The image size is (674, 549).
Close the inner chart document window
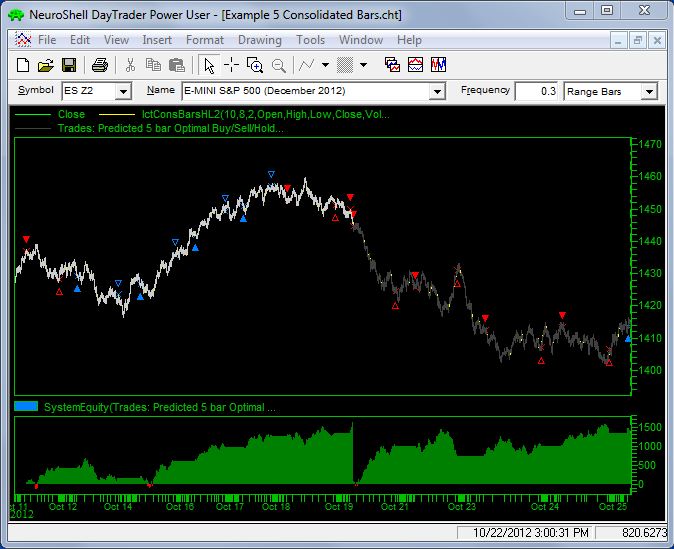657,41
